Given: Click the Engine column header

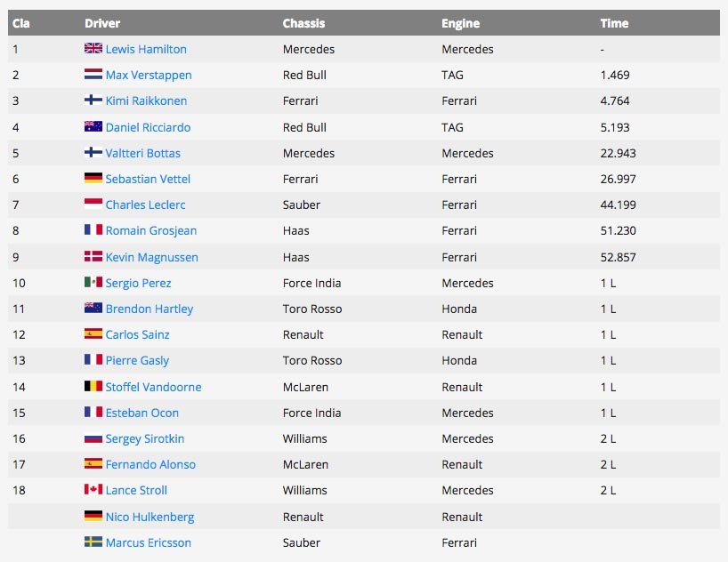Looking at the screenshot, I should [x=461, y=23].
